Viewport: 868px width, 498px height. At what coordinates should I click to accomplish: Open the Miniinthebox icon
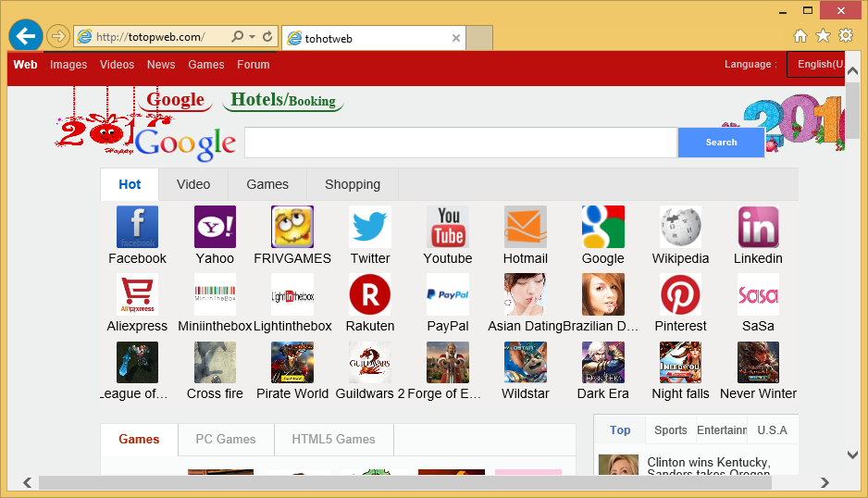[215, 294]
